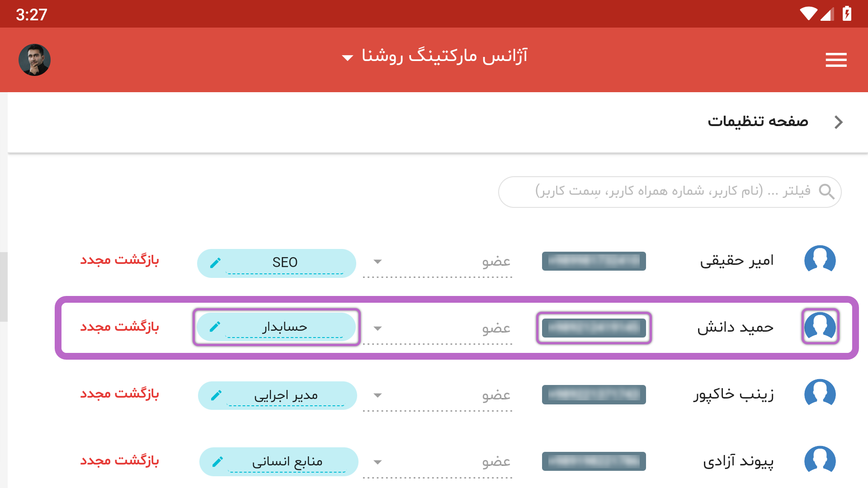The image size is (868, 488).
Task: Click بازگشت مجدد link for زینب خاکپور
Action: point(120,394)
